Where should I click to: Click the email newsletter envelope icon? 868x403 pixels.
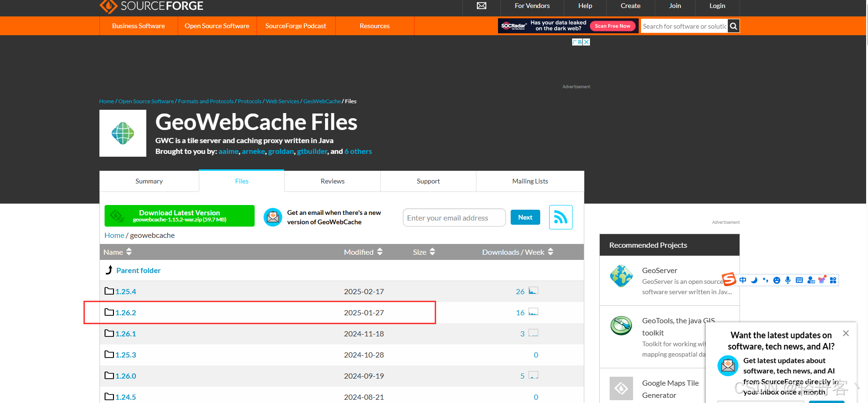[x=273, y=217]
